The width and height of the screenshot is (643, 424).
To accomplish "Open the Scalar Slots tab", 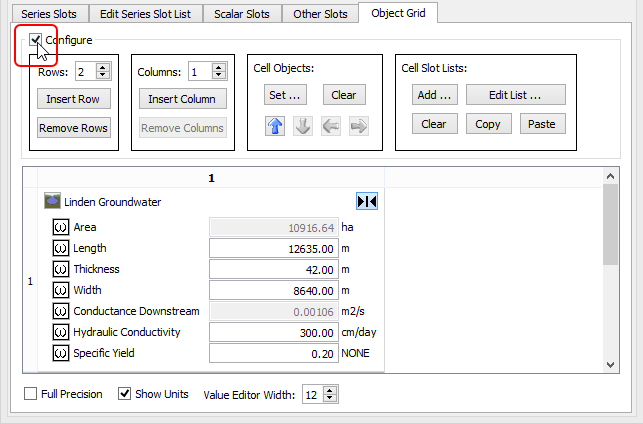I will pos(241,14).
